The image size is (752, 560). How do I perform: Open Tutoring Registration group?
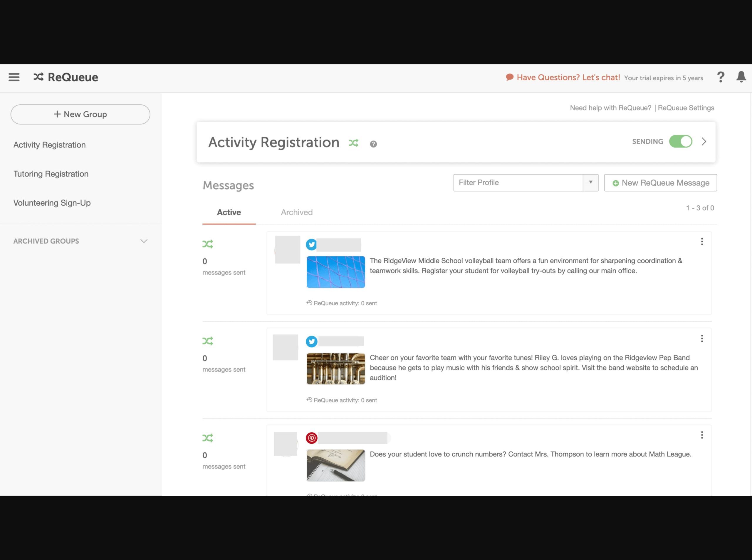tap(51, 174)
